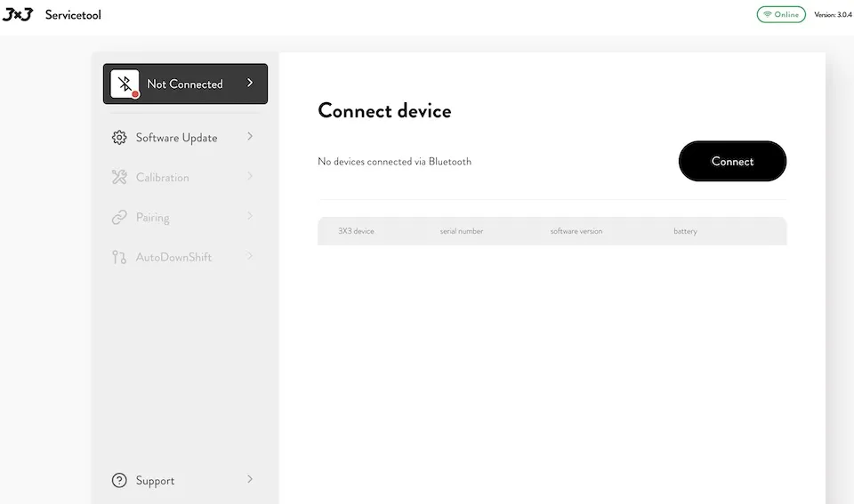Open the Pairing section
The height and width of the screenshot is (504, 854).
click(183, 217)
